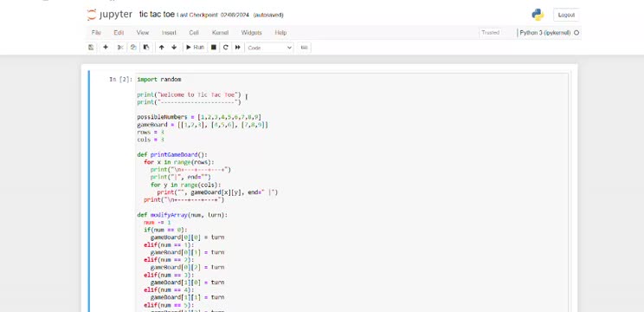Open the Insert menu
Image resolution: width=644 pixels, height=312 pixels.
click(x=169, y=32)
